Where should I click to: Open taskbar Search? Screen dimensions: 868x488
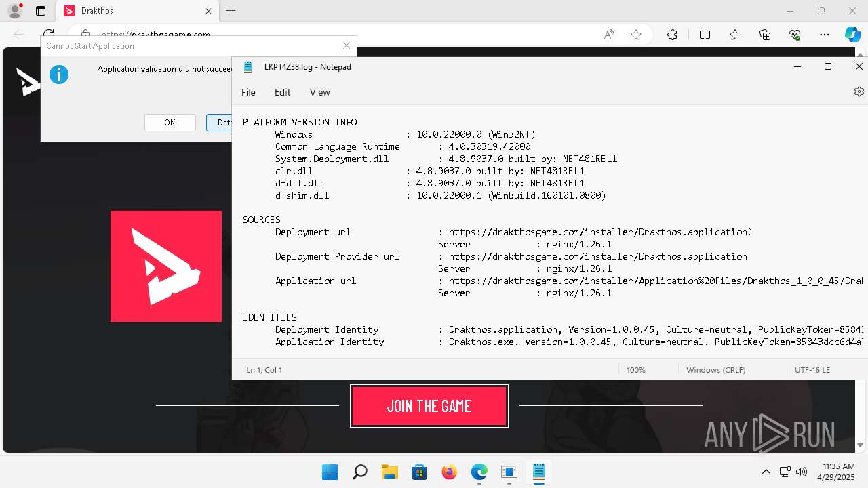tap(360, 472)
